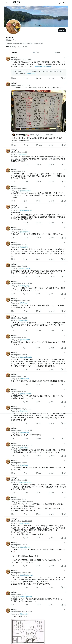
Task: Go back using the arrow icon
Action: [x=7, y=3]
